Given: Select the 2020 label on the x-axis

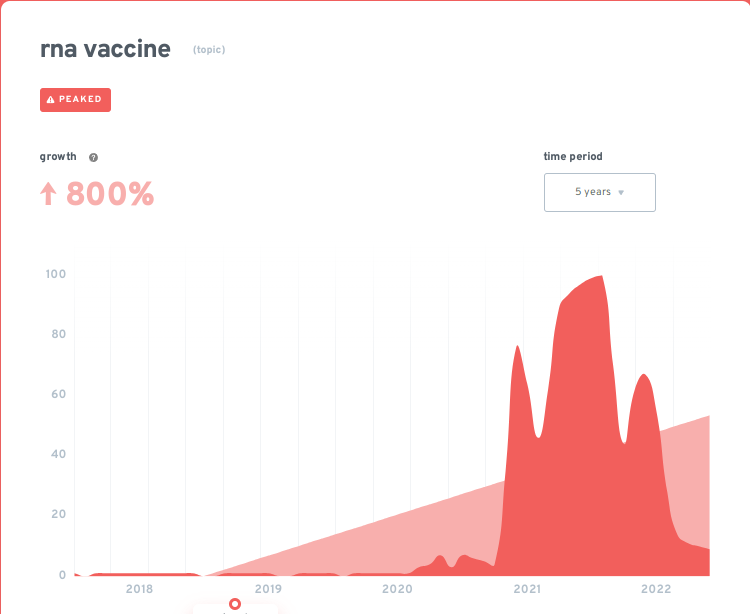Looking at the screenshot, I should click(x=397, y=589).
